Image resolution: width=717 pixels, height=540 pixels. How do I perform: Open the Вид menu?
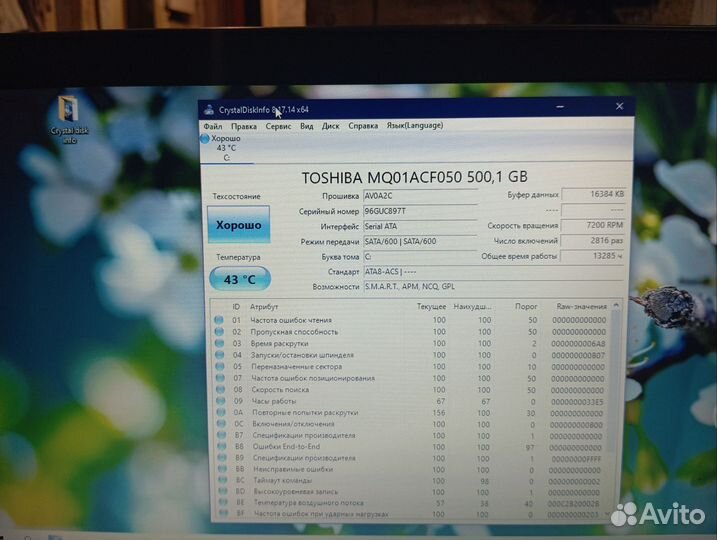click(x=306, y=126)
